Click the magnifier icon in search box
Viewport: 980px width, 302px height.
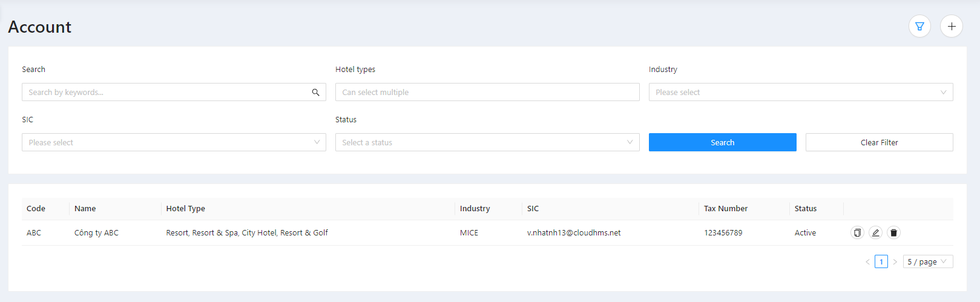tap(315, 93)
